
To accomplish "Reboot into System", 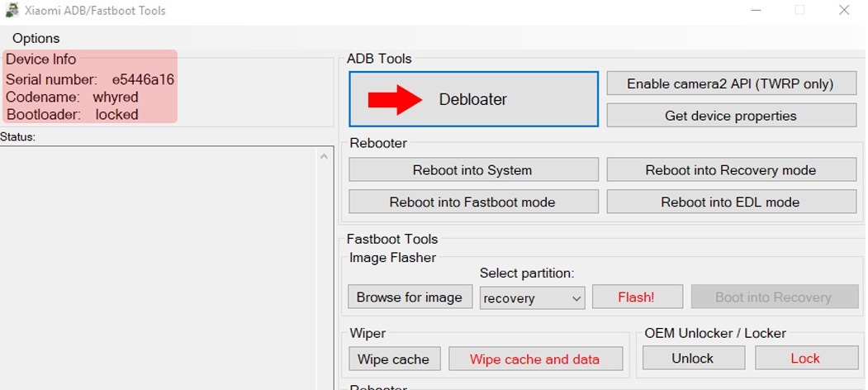I will tap(473, 170).
